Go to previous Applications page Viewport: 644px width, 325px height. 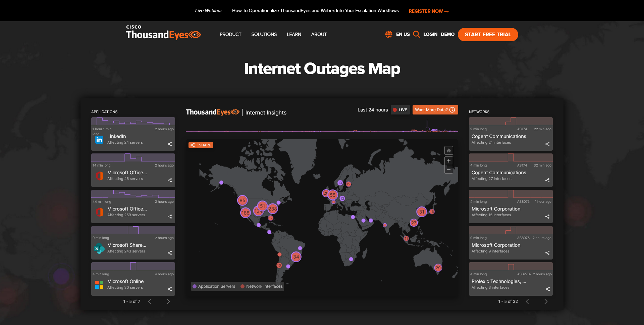pos(150,301)
